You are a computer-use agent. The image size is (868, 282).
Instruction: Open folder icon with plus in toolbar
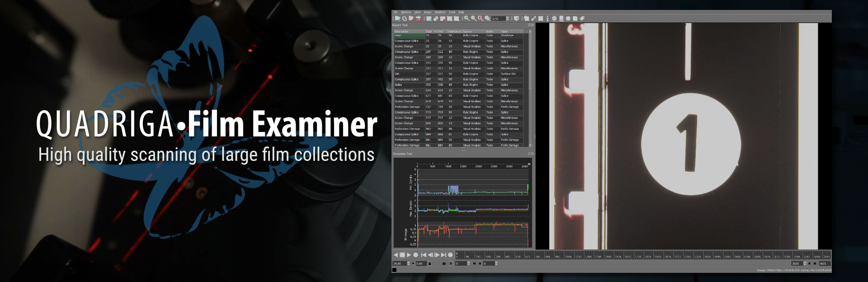point(398,19)
